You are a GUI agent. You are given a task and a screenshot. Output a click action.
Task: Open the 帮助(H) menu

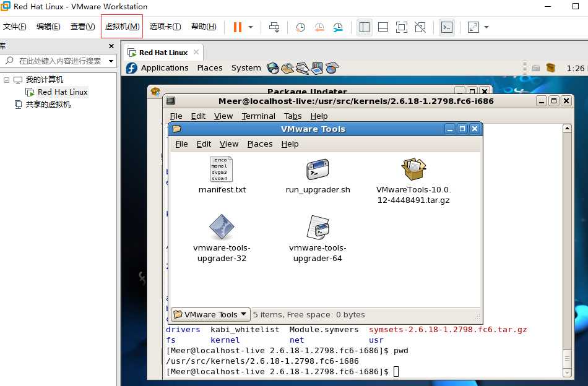click(x=204, y=27)
